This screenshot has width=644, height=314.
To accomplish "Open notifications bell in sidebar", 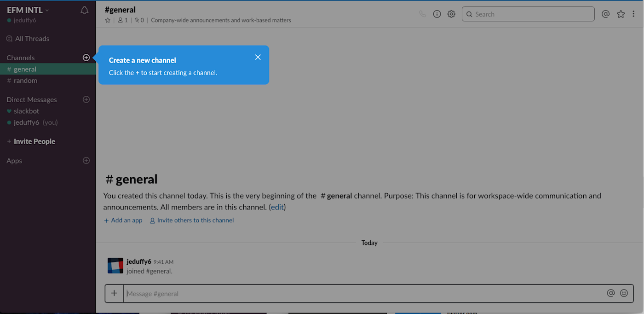I will click(84, 11).
